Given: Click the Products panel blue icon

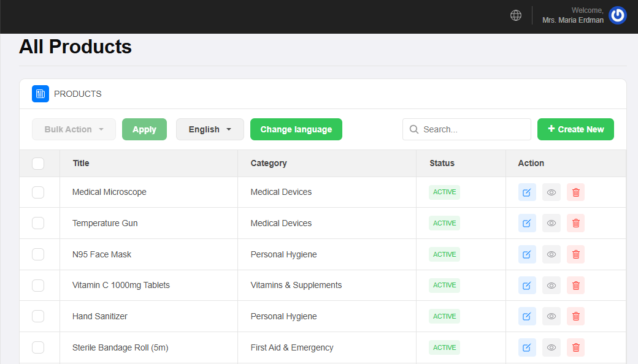Looking at the screenshot, I should coord(40,94).
